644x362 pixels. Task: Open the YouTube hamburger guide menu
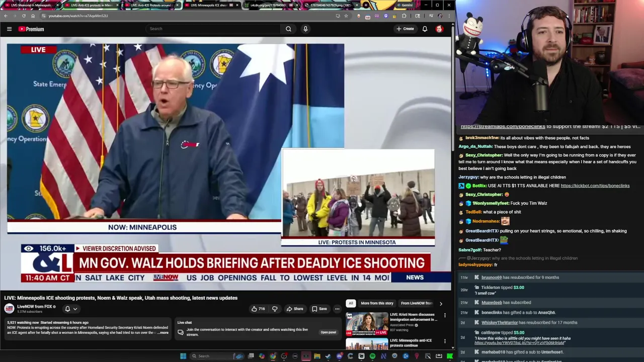tap(9, 29)
